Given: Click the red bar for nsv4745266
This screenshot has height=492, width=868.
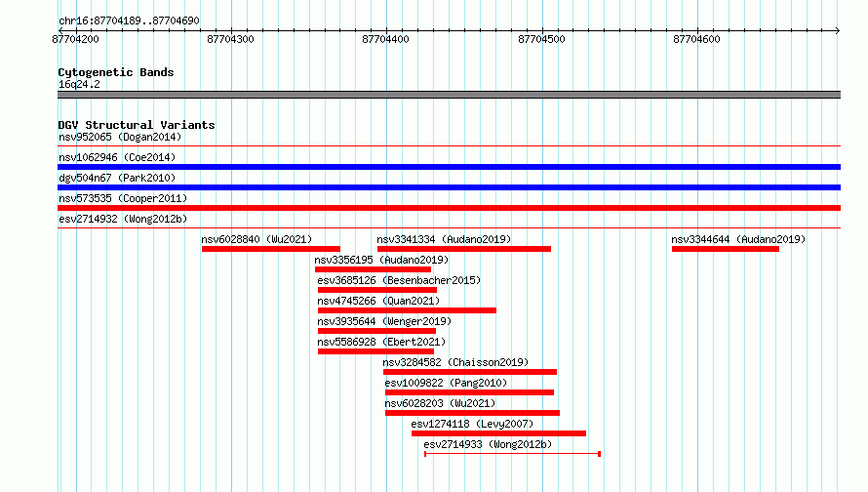Looking at the screenshot, I should (x=407, y=310).
